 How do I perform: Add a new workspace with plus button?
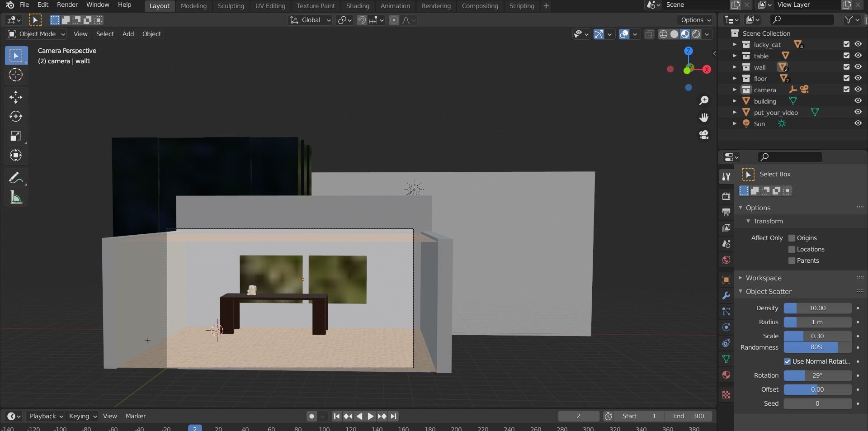pyautogui.click(x=546, y=6)
